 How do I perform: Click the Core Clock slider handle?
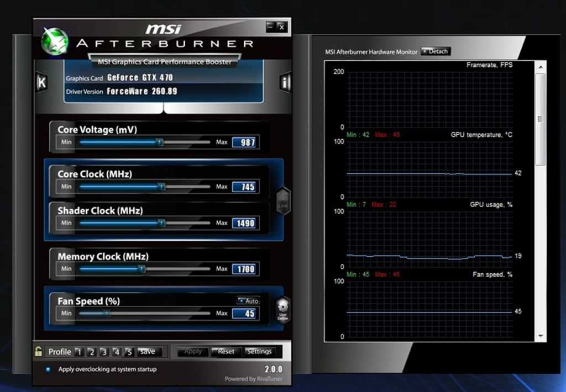click(161, 187)
